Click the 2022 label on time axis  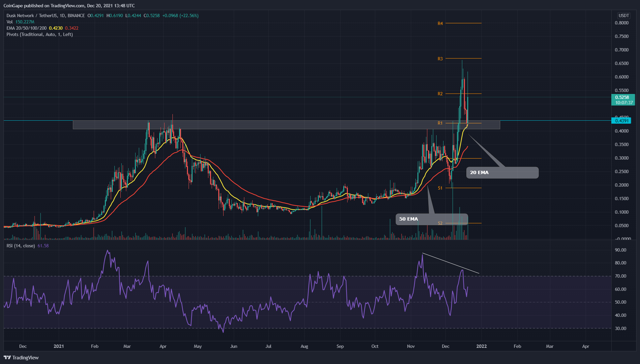(481, 346)
